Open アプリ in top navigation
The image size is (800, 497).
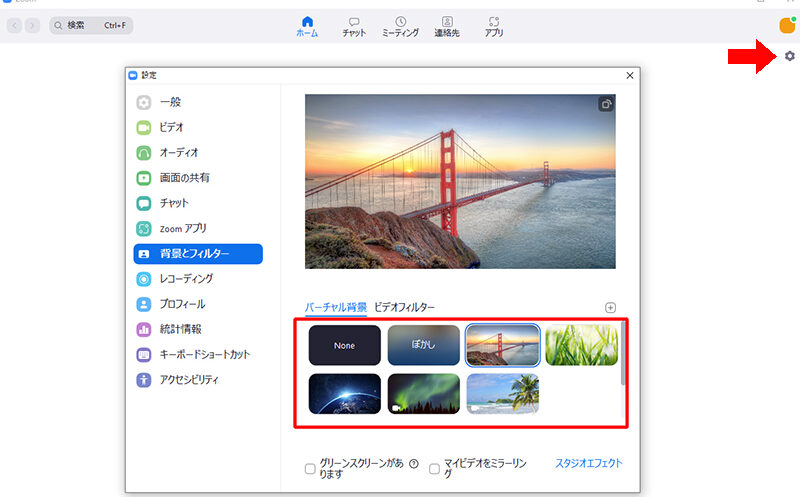click(x=493, y=27)
